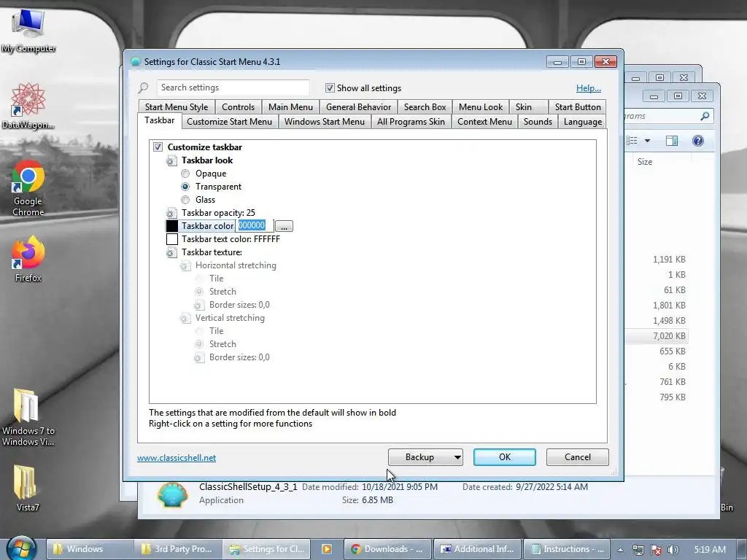Click the Taskbar color value field
747x560 pixels.
point(255,226)
